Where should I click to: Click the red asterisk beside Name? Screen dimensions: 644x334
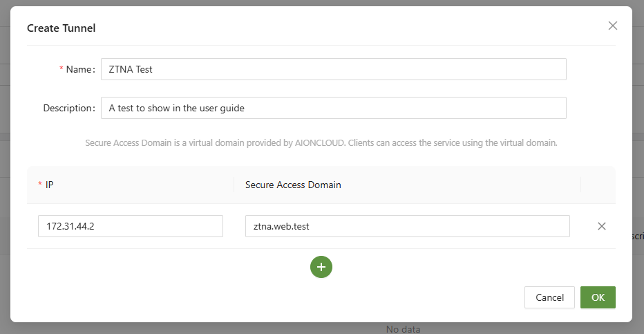tap(61, 70)
